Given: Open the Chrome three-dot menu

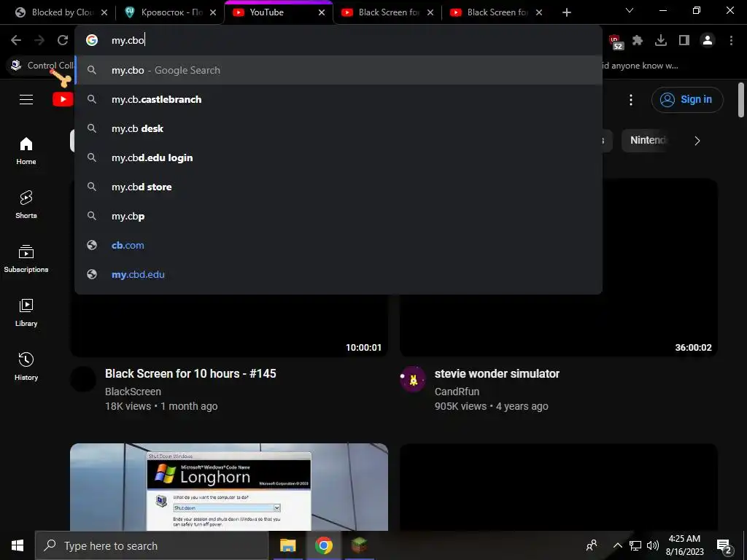Looking at the screenshot, I should click(x=731, y=41).
